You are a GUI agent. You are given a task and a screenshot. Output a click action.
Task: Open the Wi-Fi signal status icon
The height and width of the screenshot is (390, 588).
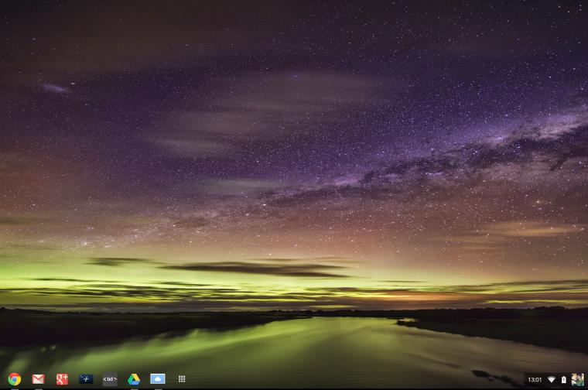pos(551,379)
